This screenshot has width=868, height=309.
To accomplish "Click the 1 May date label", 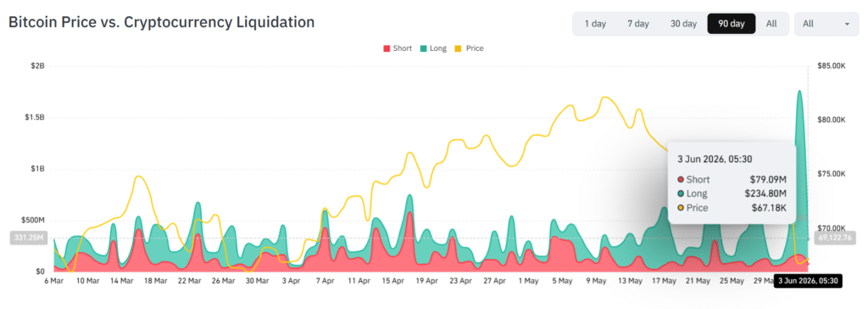I will click(528, 281).
